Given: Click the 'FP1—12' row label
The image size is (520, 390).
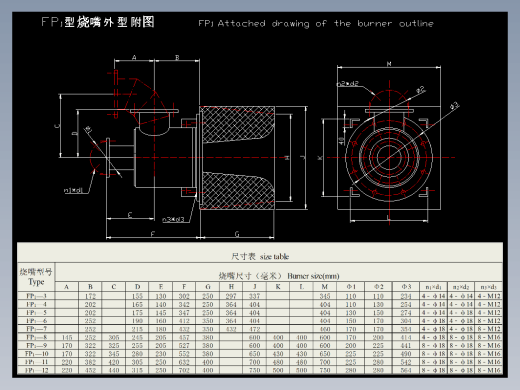Looking at the screenshot, I should (x=37, y=370).
